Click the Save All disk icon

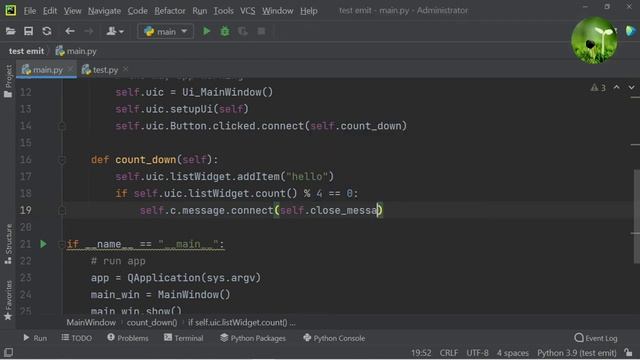[x=28, y=31]
